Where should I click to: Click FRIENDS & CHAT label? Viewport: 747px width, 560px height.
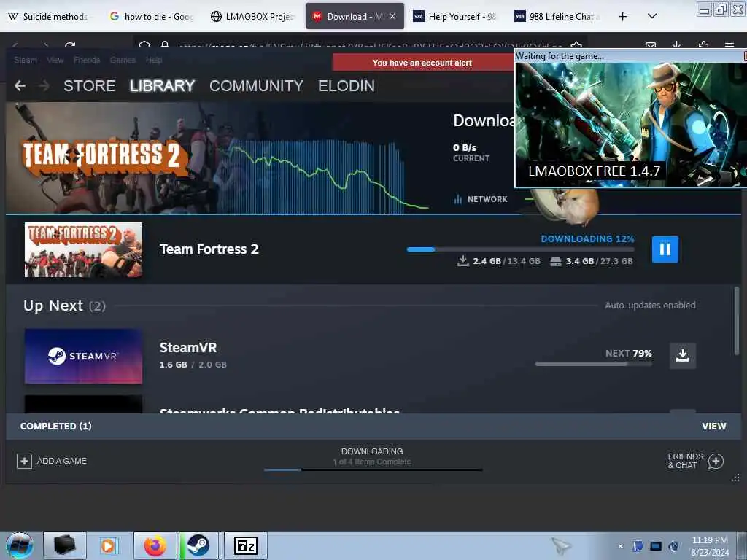tap(686, 461)
